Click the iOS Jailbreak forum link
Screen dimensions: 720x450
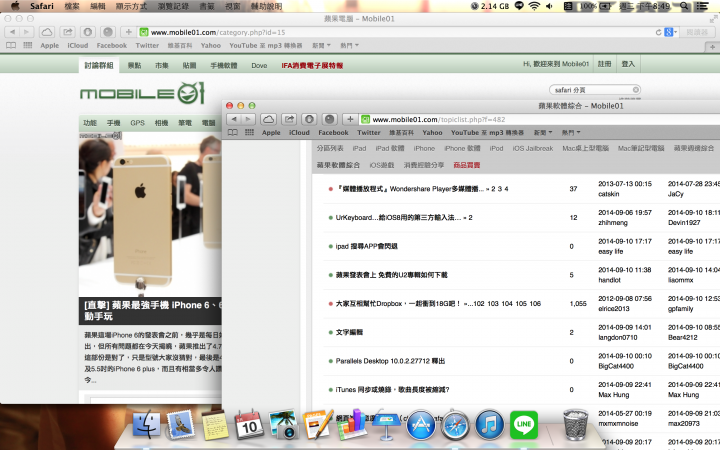tap(533, 148)
